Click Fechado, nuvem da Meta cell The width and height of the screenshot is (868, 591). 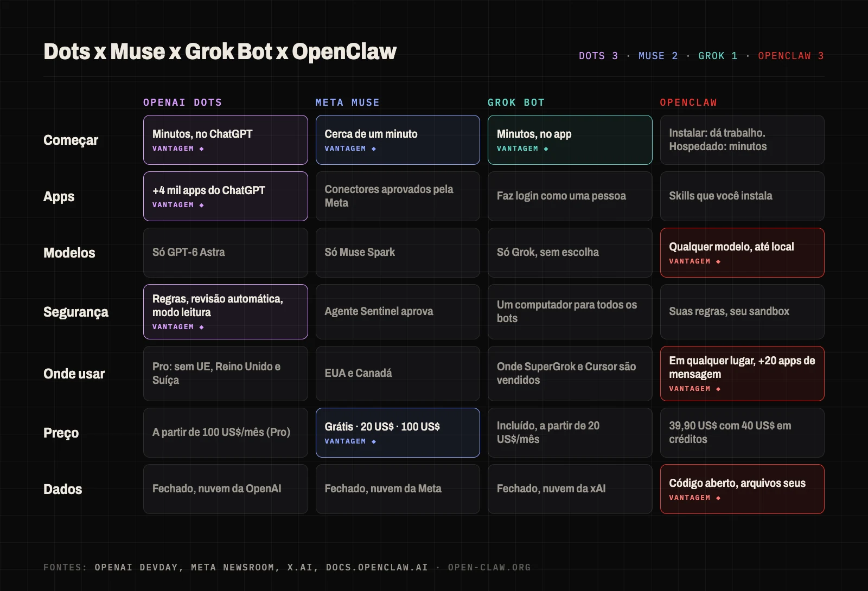tap(398, 489)
